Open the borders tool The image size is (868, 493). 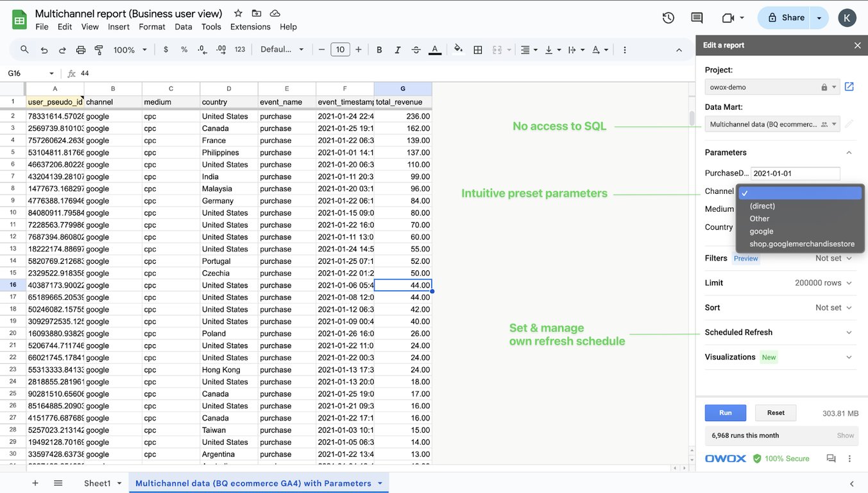coord(478,49)
